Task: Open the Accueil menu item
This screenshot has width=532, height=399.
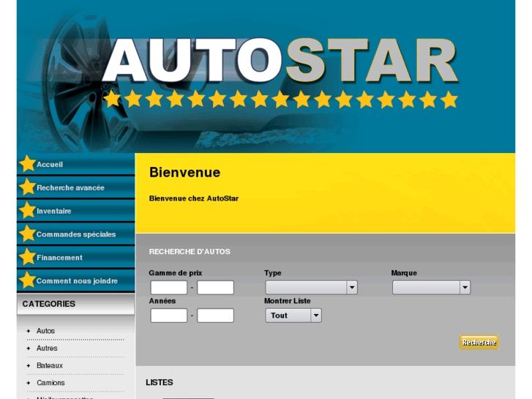Action: (75, 164)
